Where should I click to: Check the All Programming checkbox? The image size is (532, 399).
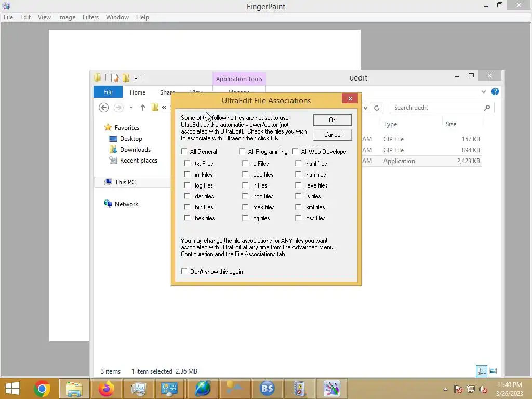tap(242, 151)
